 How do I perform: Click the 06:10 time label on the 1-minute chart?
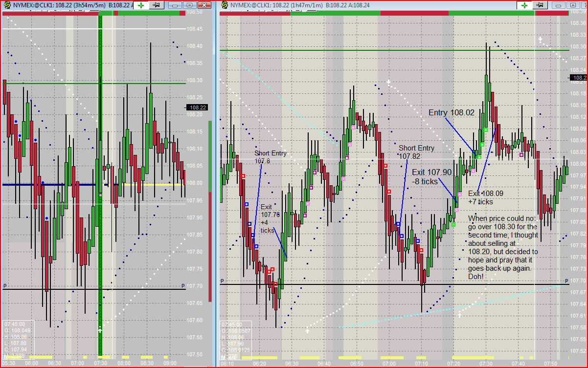(x=228, y=363)
